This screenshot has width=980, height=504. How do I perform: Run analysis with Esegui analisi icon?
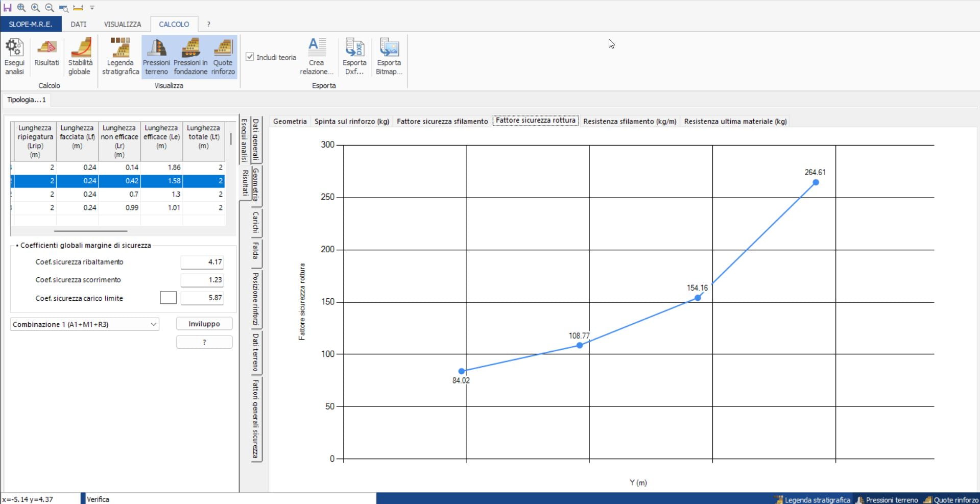pos(14,56)
